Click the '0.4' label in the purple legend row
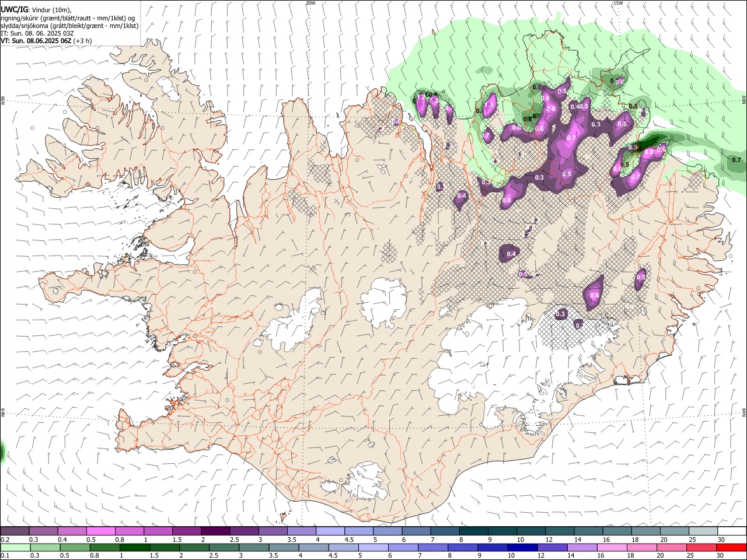 (x=62, y=540)
